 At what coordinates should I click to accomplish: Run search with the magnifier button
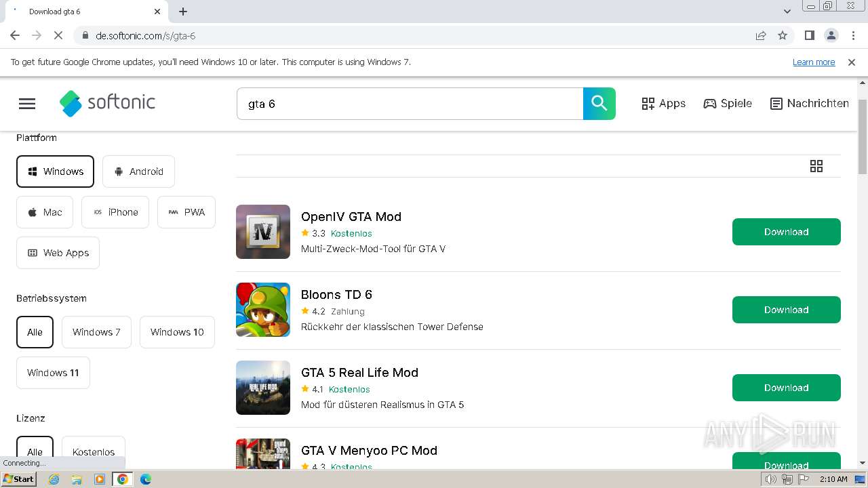pyautogui.click(x=599, y=104)
